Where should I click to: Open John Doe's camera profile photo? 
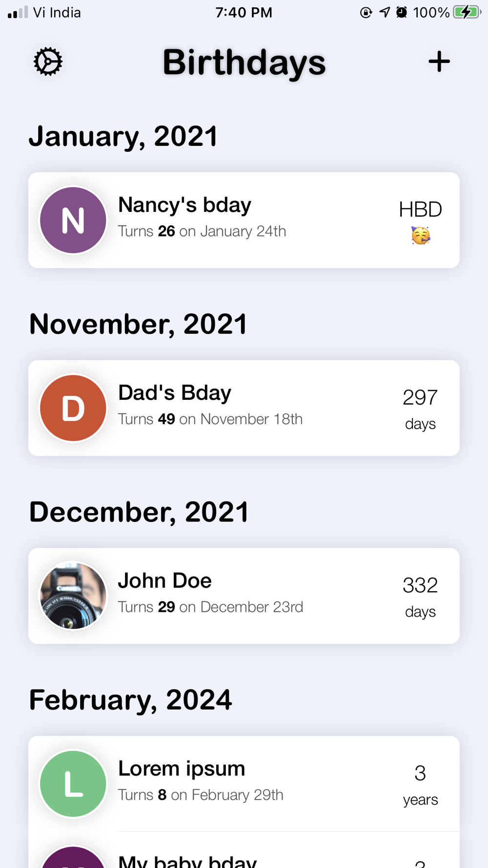click(73, 596)
